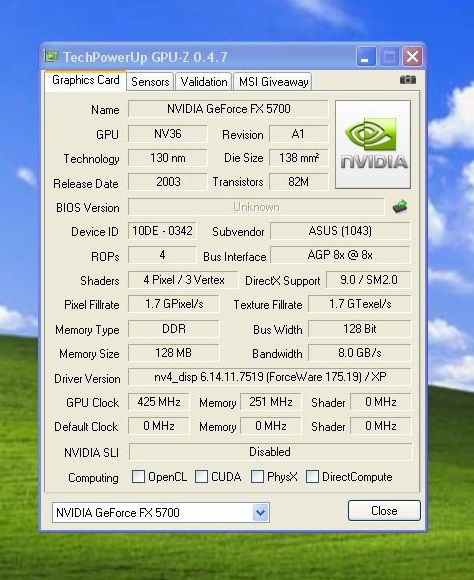
Task: Click the Computing label text
Action: click(x=93, y=478)
